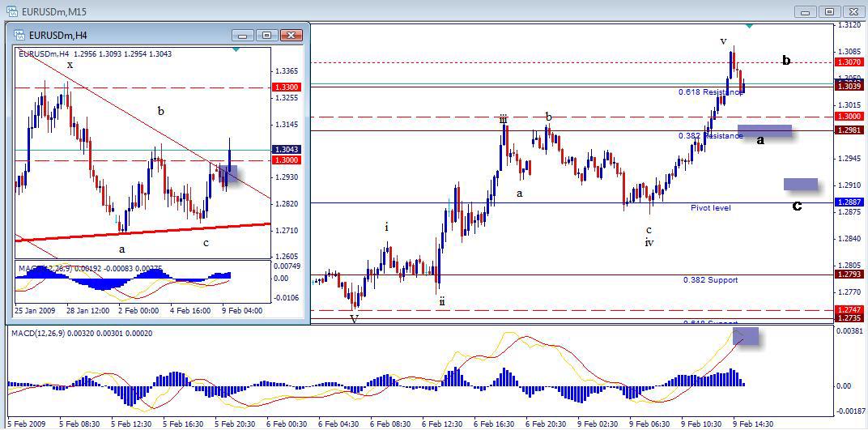Select the thick red support trendline in H4
868x430 pixels.
(x=143, y=232)
